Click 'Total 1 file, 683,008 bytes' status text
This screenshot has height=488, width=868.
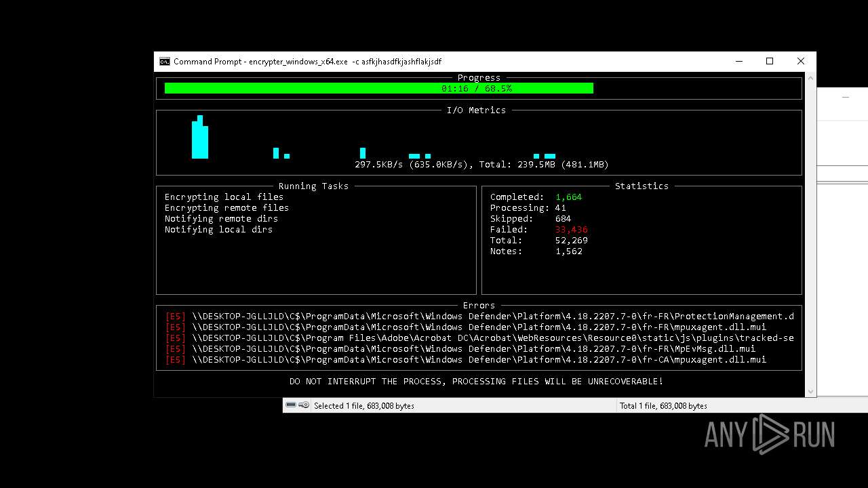(663, 405)
